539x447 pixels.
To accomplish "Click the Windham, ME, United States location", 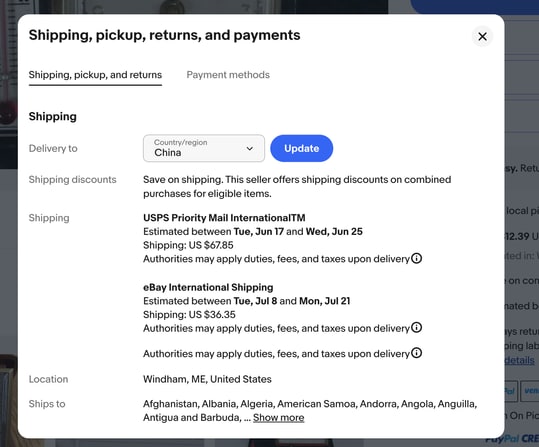I will click(207, 379).
